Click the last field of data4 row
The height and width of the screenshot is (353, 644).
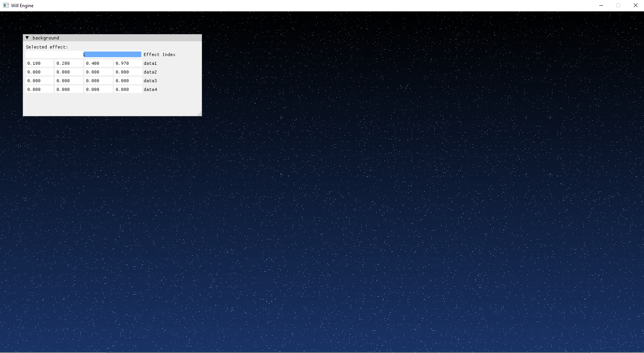127,89
